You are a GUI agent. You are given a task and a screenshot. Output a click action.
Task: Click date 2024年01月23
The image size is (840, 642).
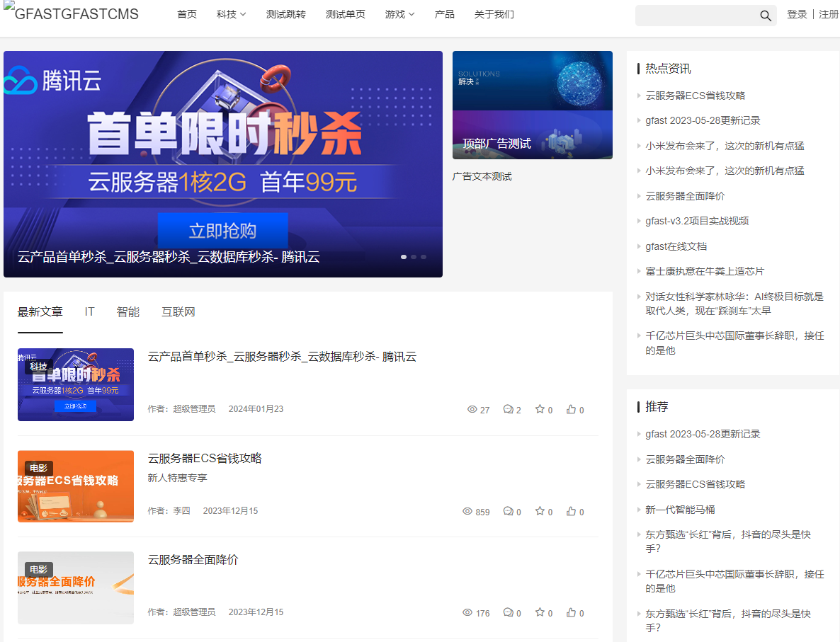[x=256, y=409]
